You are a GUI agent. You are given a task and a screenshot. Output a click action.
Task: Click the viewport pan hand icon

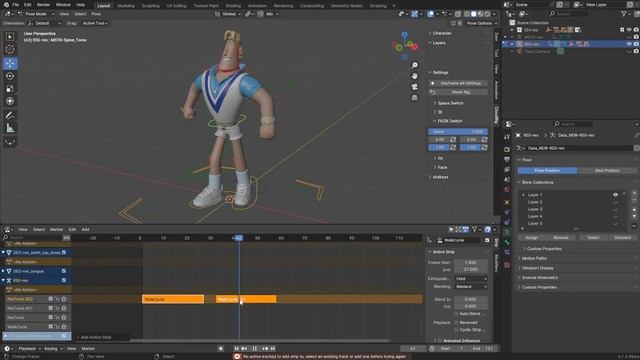coord(414,76)
